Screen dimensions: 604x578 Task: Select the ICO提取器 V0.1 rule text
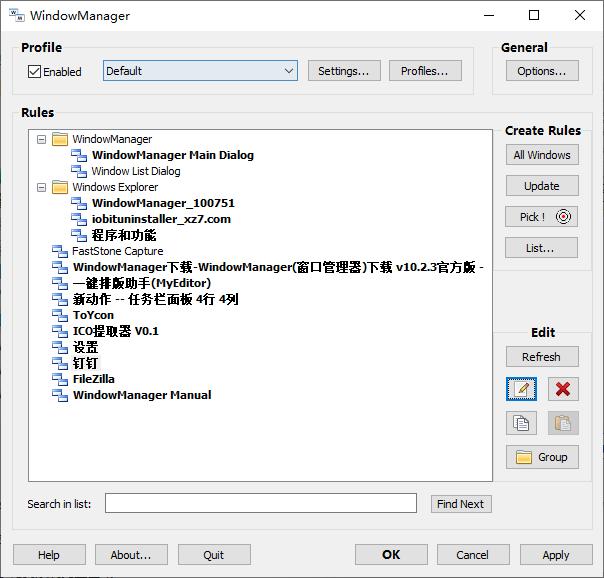pos(116,331)
